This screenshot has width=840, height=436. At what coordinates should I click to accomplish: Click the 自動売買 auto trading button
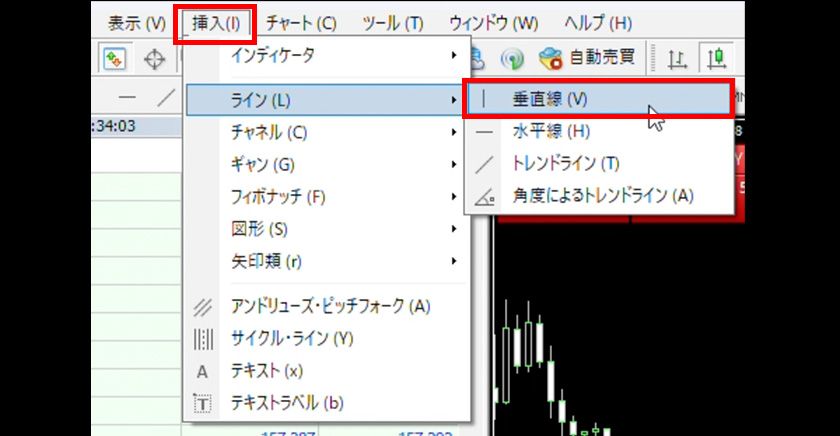click(x=587, y=58)
